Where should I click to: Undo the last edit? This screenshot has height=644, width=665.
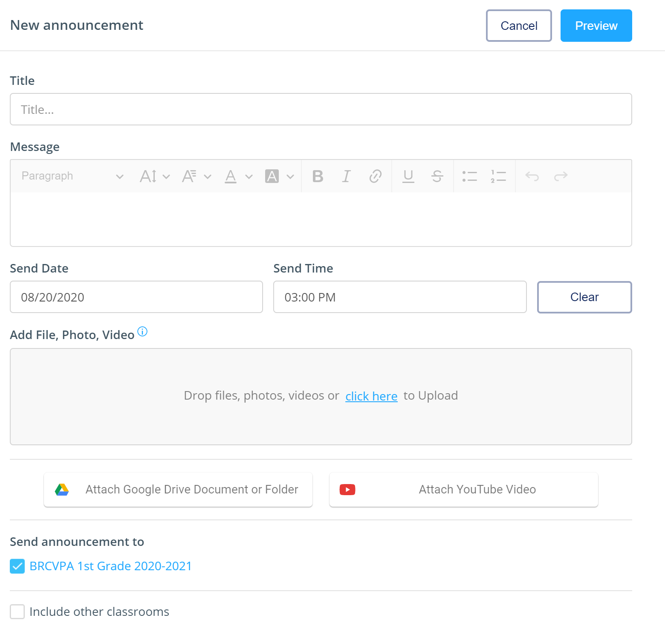point(532,176)
